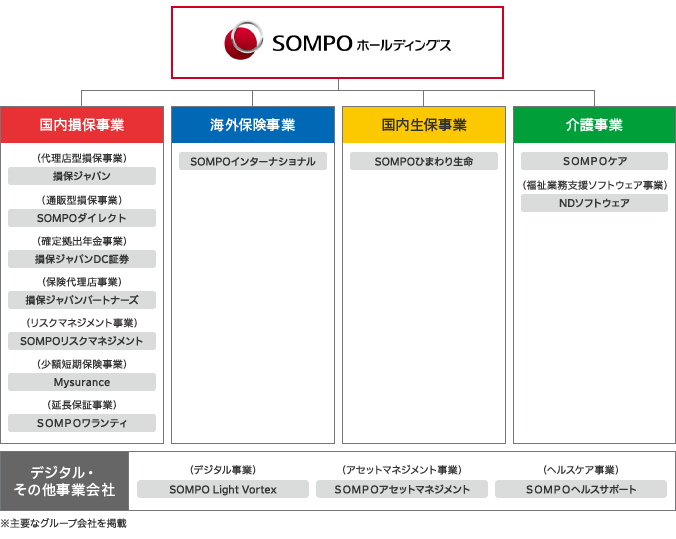Click the SOMPOリスクマネジメント box

pos(82,341)
